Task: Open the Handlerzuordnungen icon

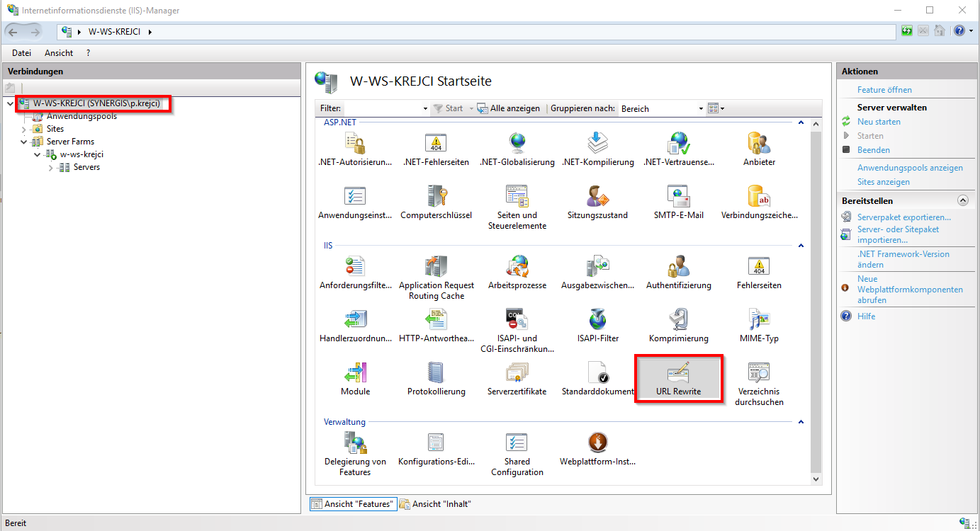Action: coord(354,324)
